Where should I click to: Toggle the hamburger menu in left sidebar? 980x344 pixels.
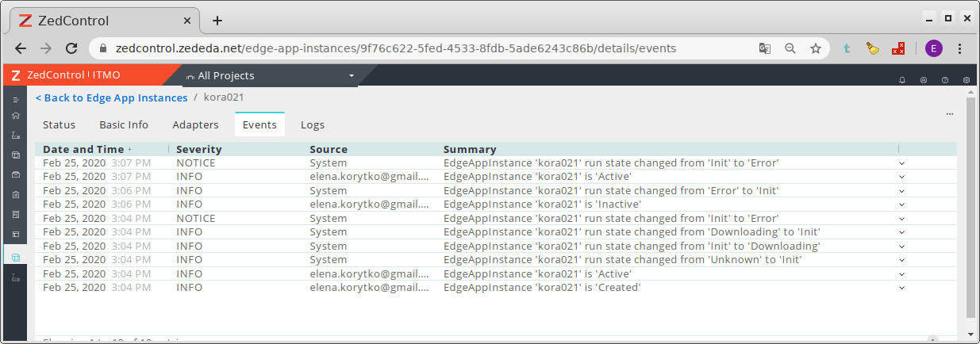click(15, 100)
